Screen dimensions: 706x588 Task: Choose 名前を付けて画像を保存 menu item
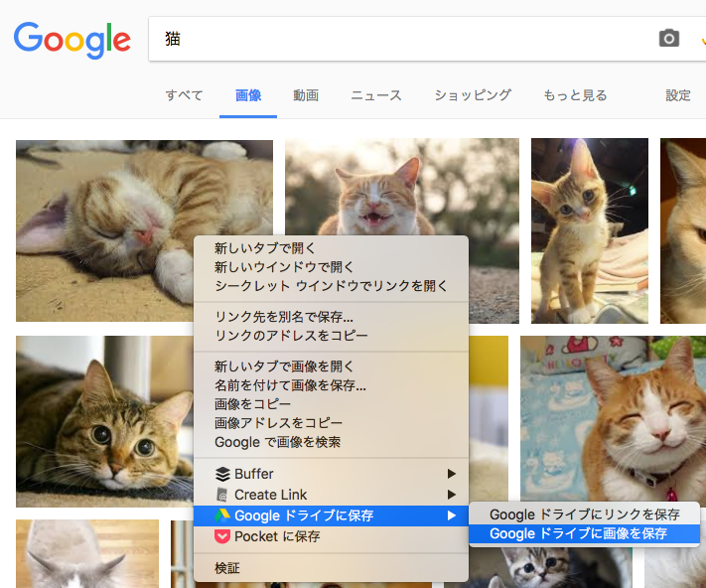[x=290, y=385]
